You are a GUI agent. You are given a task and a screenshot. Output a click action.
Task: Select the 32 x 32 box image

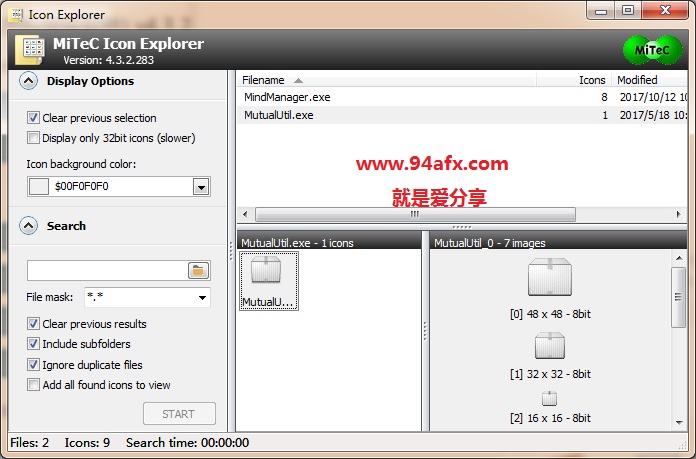550,345
